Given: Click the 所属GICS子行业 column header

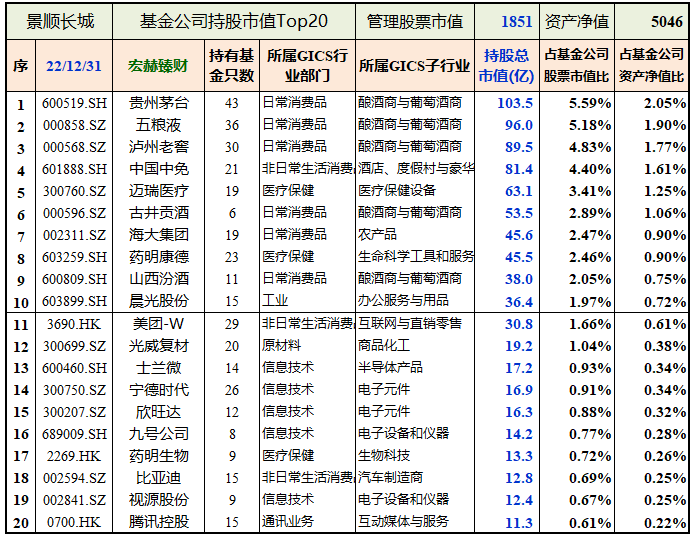Looking at the screenshot, I should click(x=415, y=66).
